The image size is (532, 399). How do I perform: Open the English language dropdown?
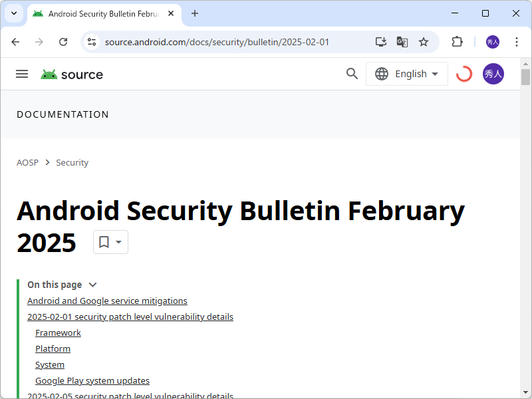407,74
